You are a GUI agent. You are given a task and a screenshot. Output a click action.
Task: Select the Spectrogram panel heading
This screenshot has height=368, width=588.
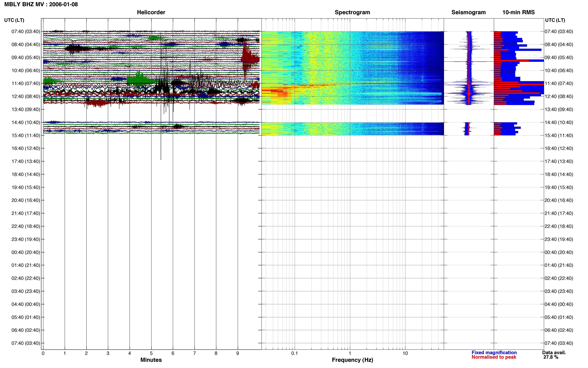352,12
